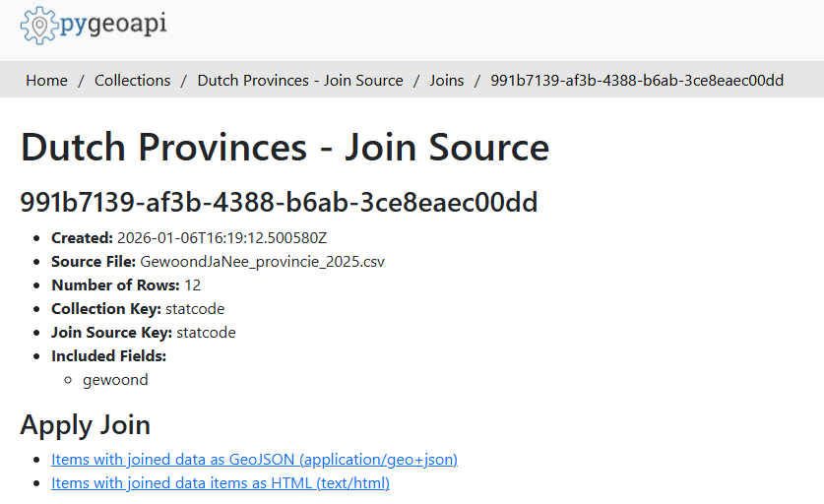This screenshot has width=824, height=504.
Task: Click the Collection Key statcode value
Action: (x=195, y=309)
